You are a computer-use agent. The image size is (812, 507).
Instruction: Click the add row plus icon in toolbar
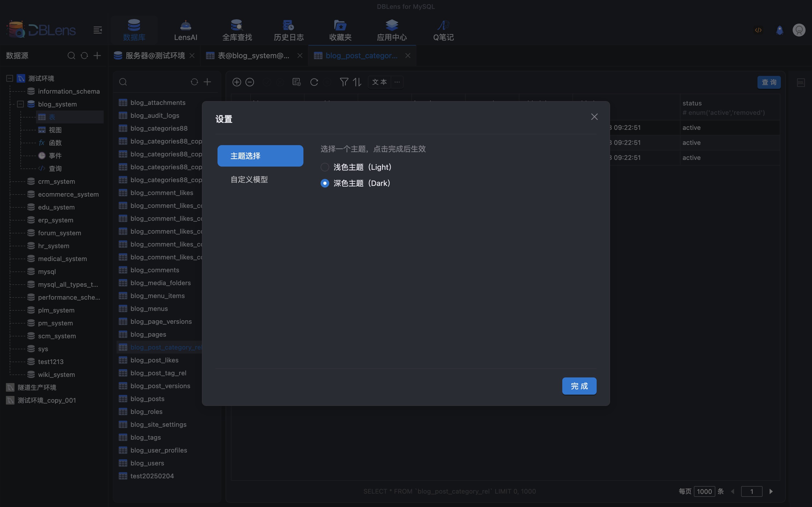(x=237, y=82)
